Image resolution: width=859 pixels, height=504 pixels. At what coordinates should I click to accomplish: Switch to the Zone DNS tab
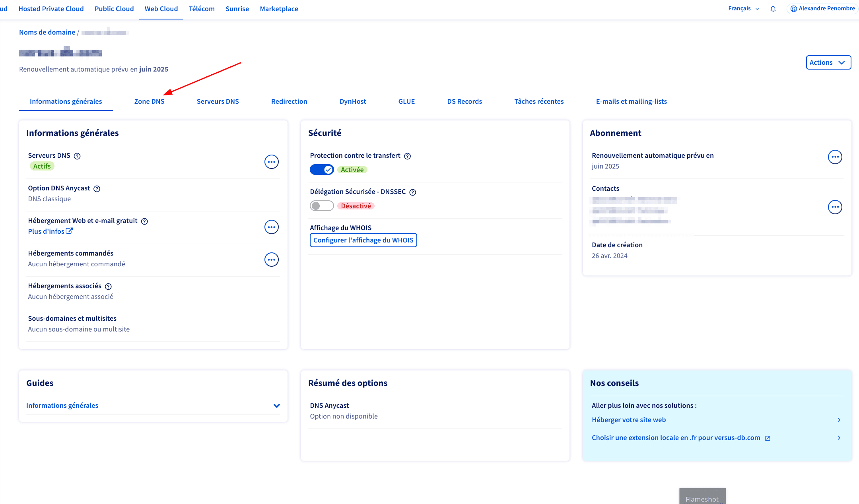coord(149,101)
